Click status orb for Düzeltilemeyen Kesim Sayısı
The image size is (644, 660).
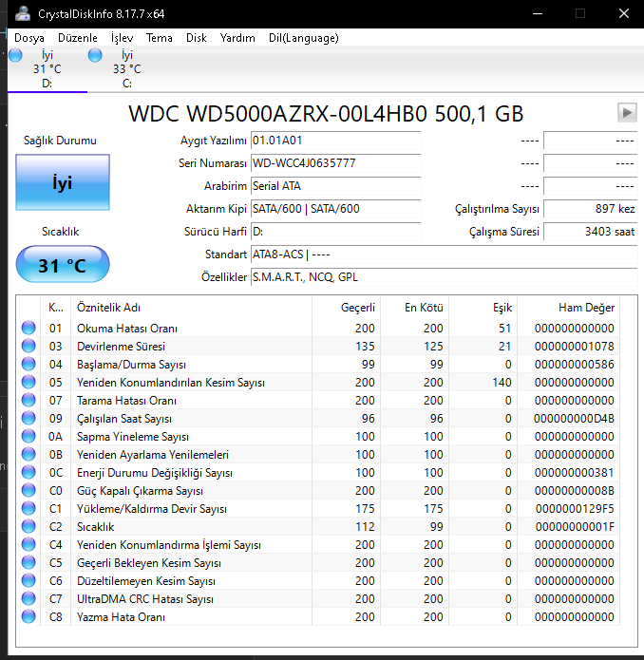click(x=28, y=580)
